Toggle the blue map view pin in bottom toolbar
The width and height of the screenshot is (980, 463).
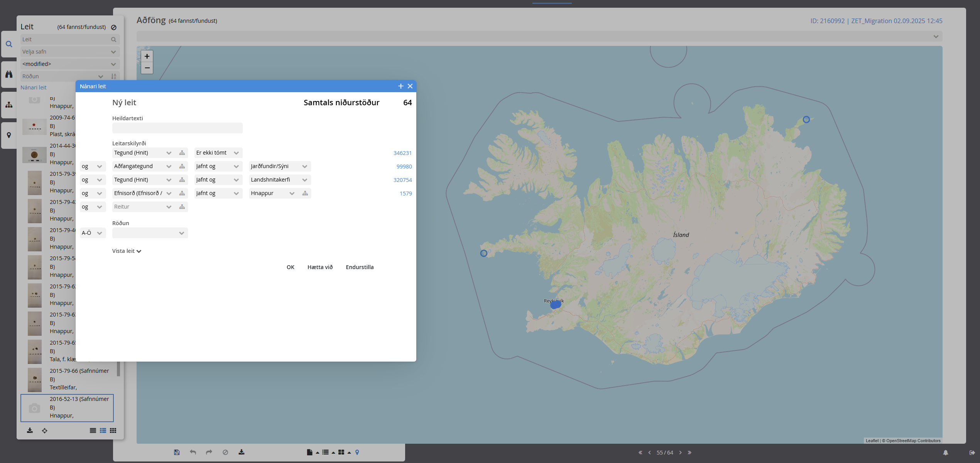pyautogui.click(x=357, y=452)
